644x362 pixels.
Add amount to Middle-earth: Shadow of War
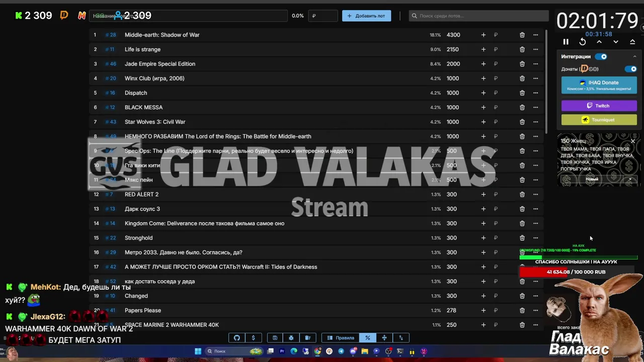[484, 35]
